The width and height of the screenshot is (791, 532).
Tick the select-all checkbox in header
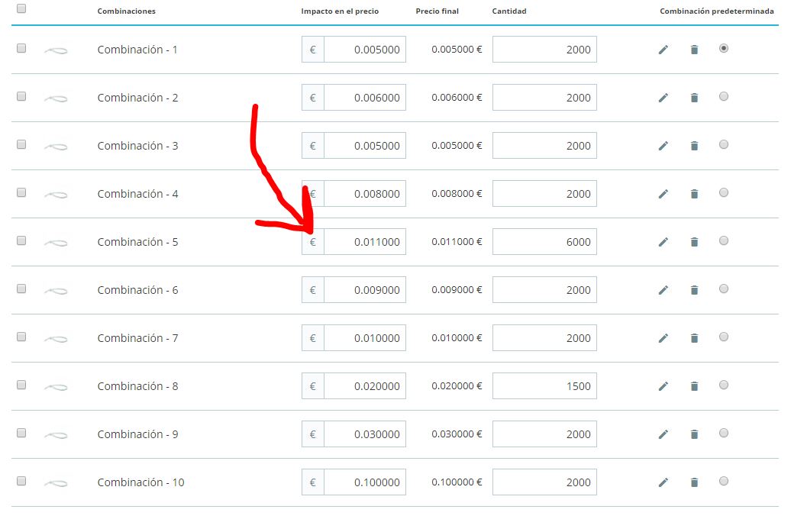(x=21, y=8)
